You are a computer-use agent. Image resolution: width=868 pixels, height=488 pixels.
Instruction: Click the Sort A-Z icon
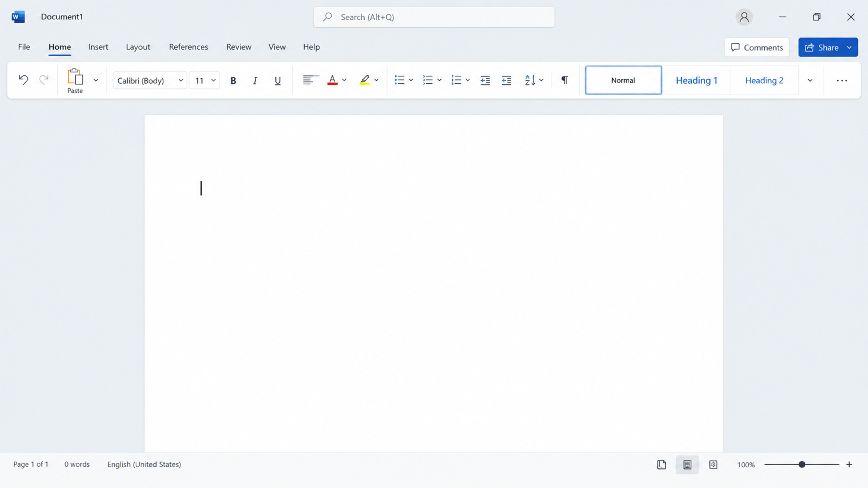(530, 80)
